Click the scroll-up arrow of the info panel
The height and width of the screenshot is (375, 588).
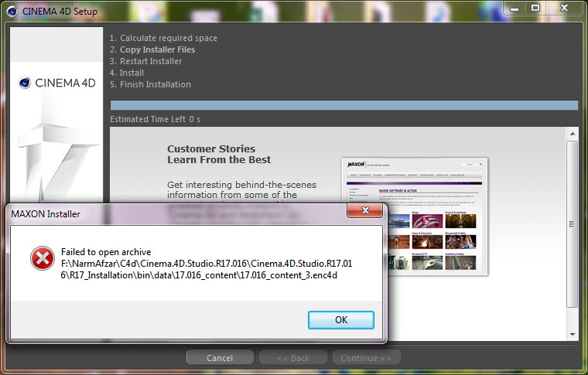(x=573, y=133)
